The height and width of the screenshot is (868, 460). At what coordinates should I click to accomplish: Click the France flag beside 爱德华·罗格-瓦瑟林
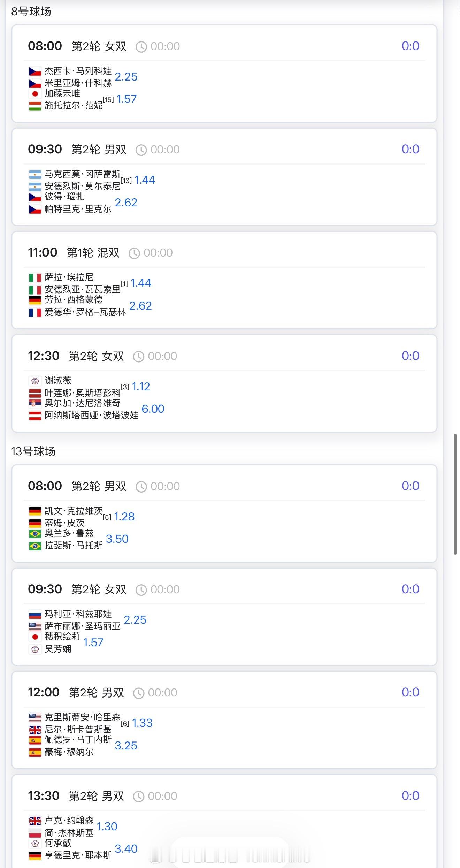[x=35, y=312]
